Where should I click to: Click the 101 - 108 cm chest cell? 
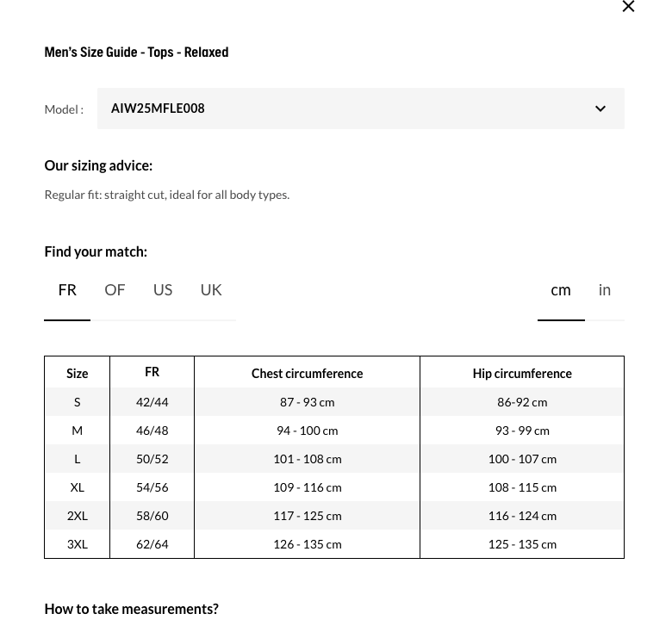pyautogui.click(x=307, y=459)
